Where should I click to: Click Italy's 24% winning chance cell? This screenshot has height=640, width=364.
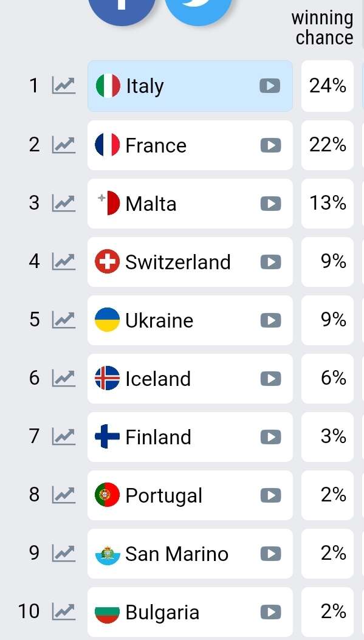(328, 86)
